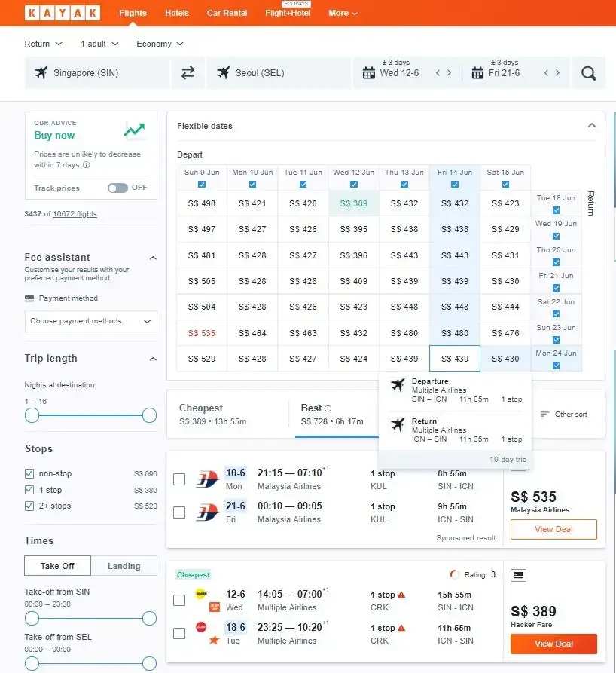View Deal for S$ 535 Malaysia Airlines

point(553,529)
